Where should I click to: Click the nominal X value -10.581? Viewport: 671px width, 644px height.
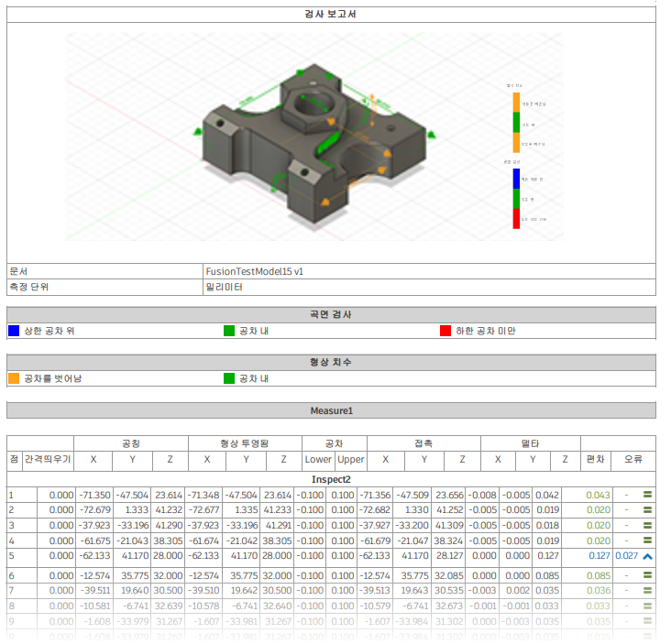(x=95, y=606)
